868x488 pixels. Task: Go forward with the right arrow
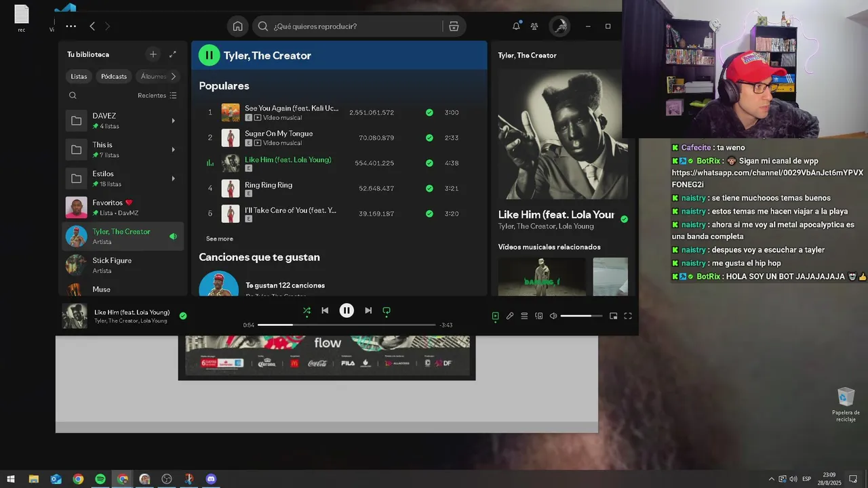(107, 26)
